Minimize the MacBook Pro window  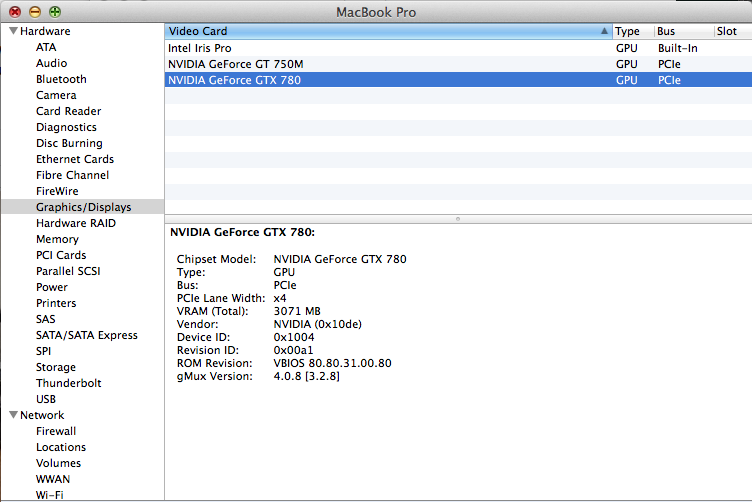35,12
